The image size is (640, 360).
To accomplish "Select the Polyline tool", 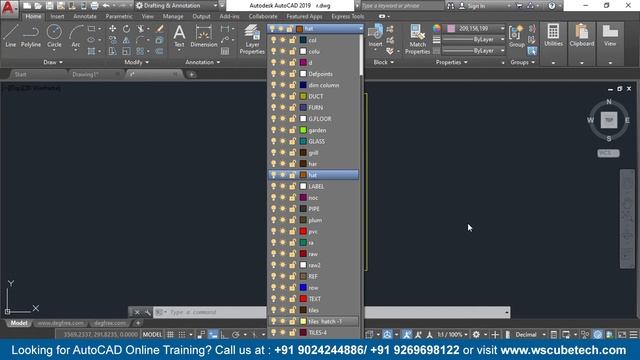I will click(31, 36).
